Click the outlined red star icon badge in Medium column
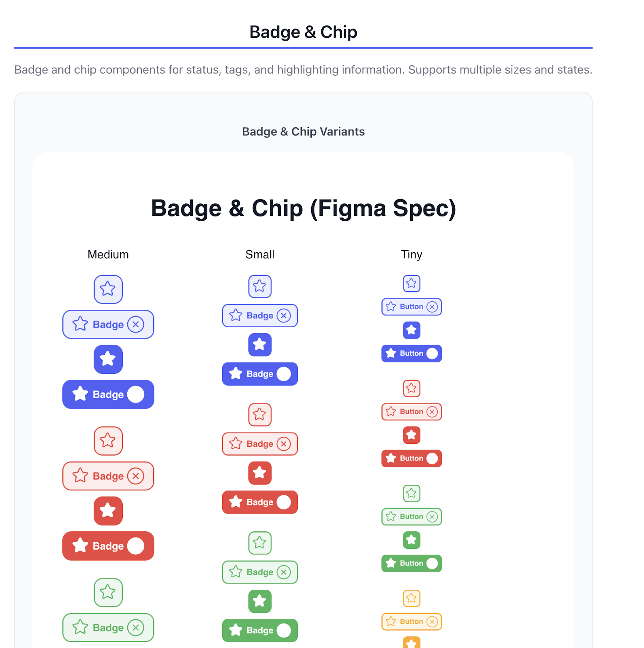644x648 pixels. click(x=108, y=441)
